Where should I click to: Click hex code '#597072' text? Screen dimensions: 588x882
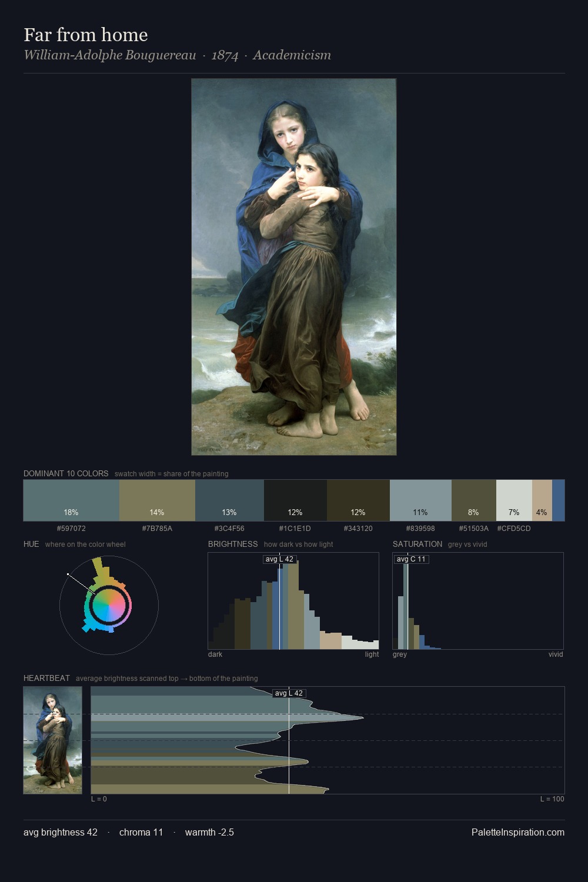click(x=71, y=528)
